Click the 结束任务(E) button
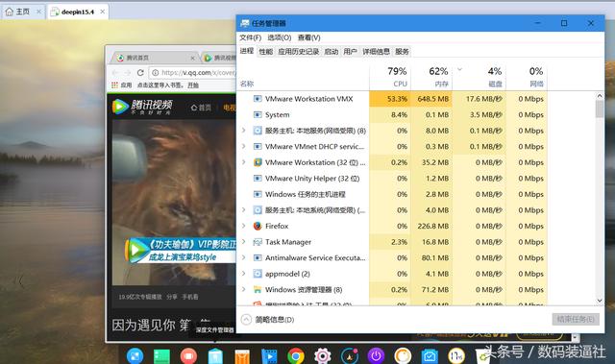 click(x=576, y=319)
